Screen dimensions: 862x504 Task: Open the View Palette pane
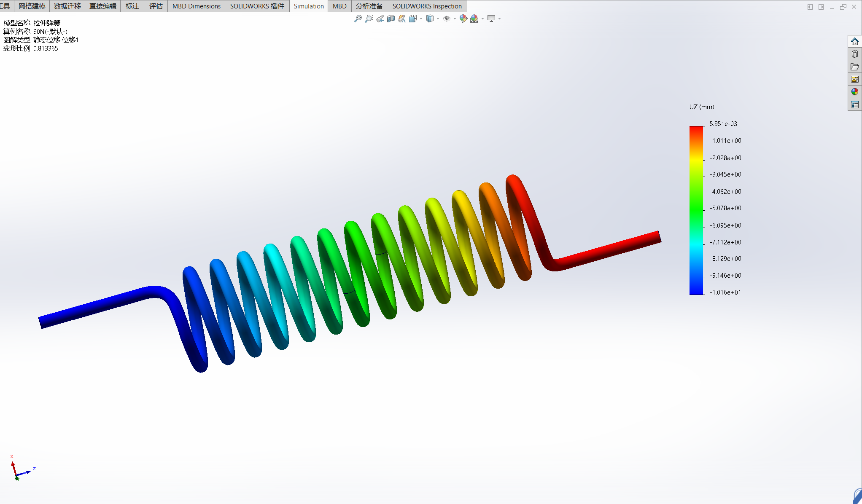(x=854, y=79)
